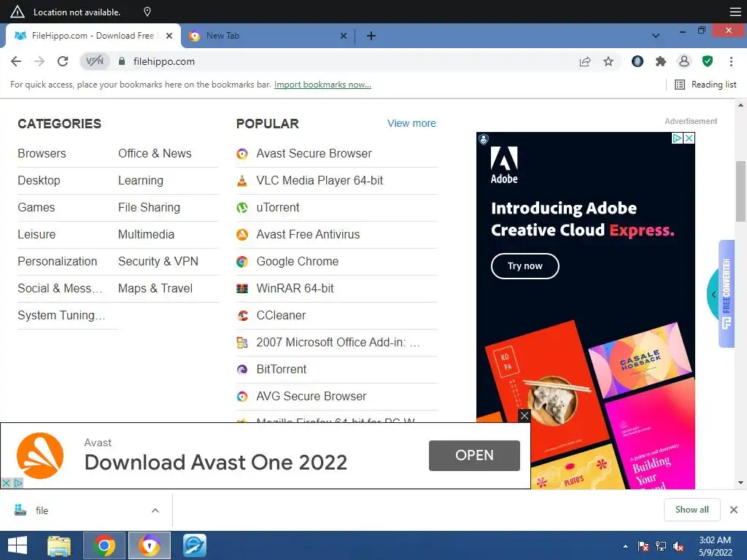Close the FileHippo.com tab
The width and height of the screenshot is (747, 560).
click(x=169, y=36)
